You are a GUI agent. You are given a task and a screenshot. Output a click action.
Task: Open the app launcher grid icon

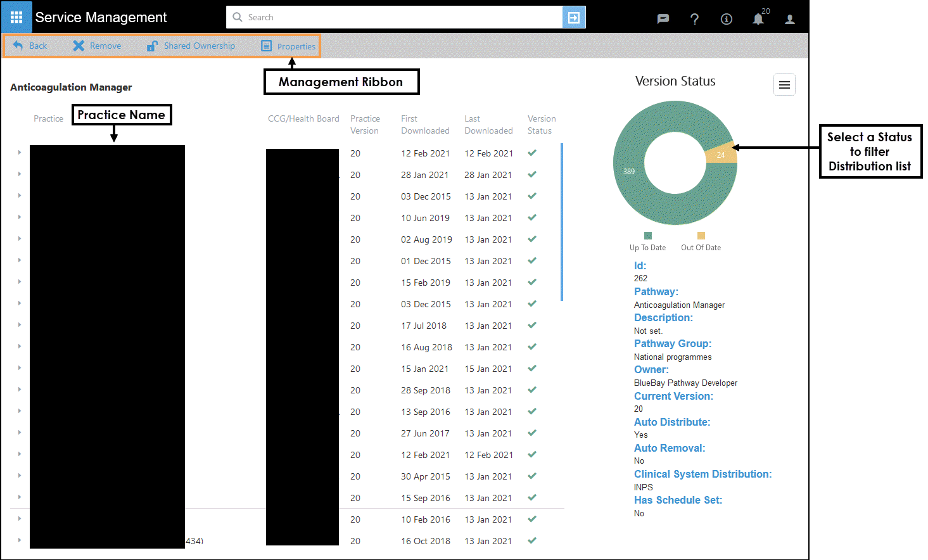click(x=16, y=17)
